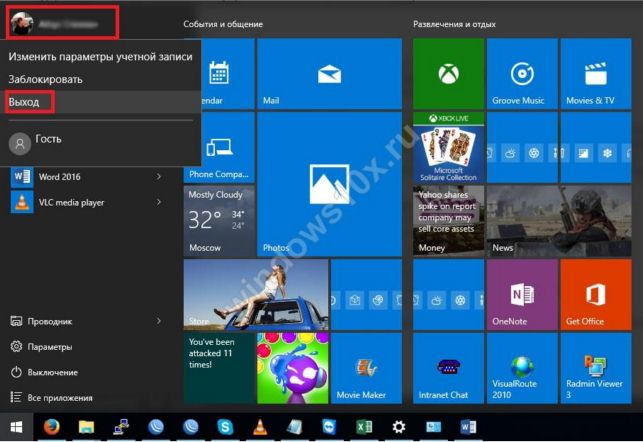This screenshot has width=643, height=442.
Task: Open the News tile
Action: pos(559,221)
